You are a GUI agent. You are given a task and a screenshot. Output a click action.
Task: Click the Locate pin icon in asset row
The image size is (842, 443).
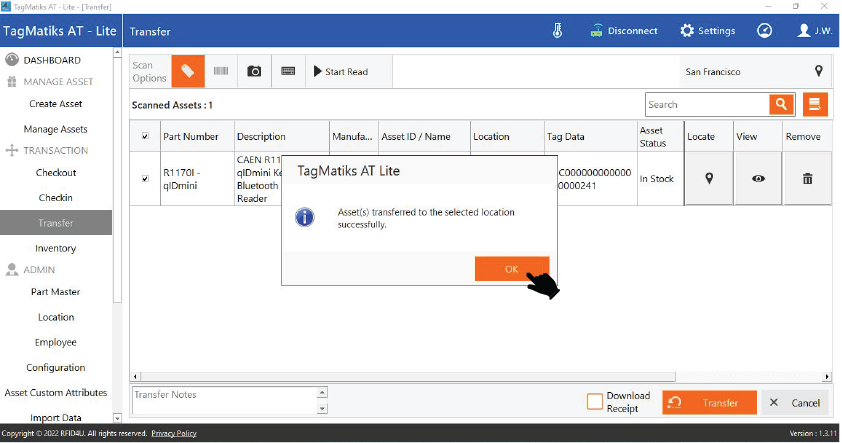coord(709,179)
